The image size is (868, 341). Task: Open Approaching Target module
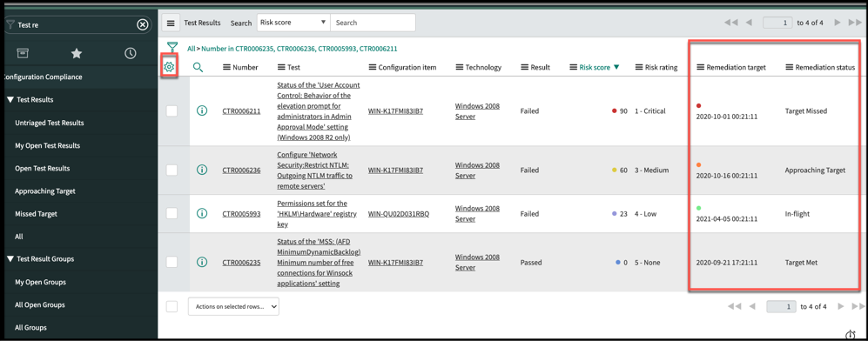coord(45,191)
